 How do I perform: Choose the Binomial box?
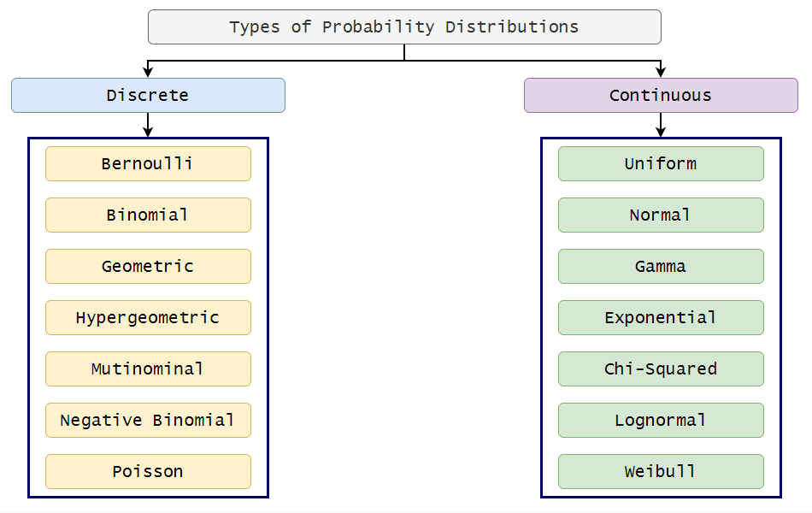[x=148, y=215]
